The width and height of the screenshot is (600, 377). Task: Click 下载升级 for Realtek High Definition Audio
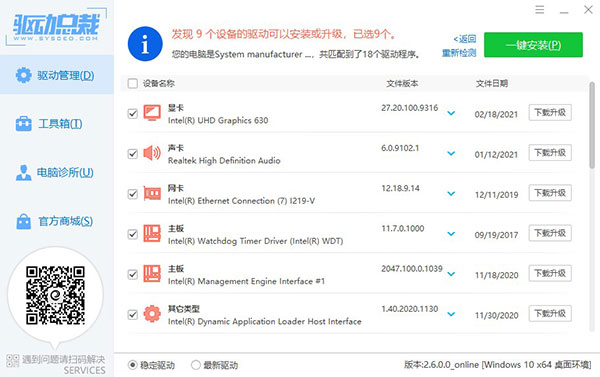pyautogui.click(x=550, y=153)
